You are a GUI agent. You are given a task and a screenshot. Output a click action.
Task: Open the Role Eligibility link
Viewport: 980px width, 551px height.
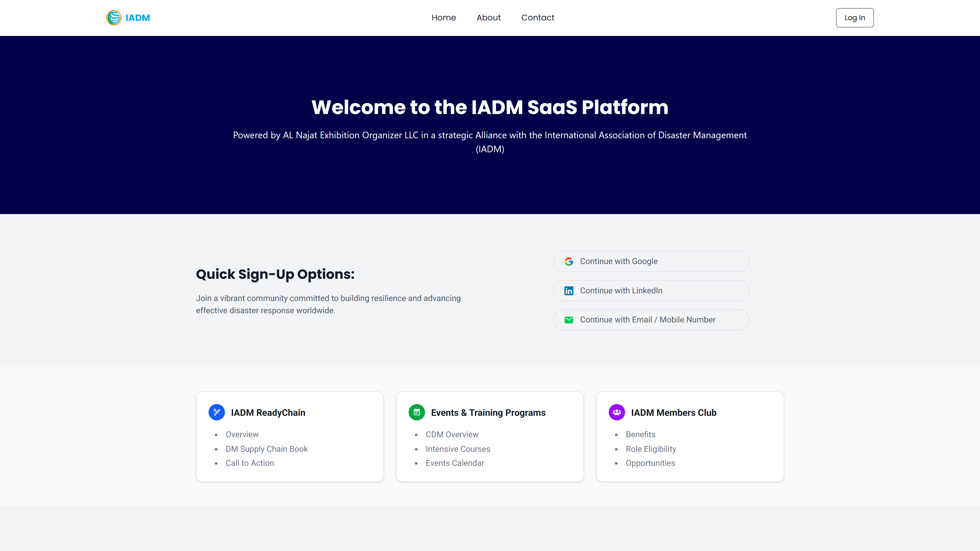coord(651,449)
